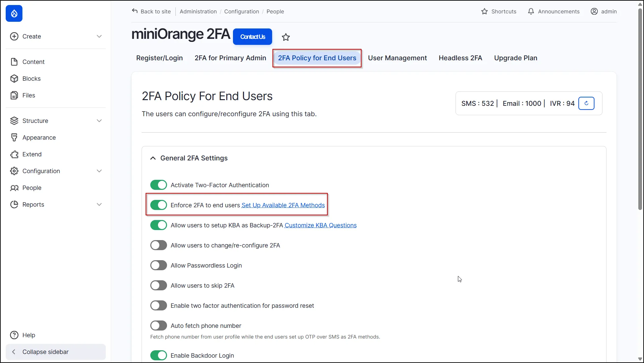Click the Blocks label in the sidebar
Viewport: 644px width, 363px height.
point(31,79)
